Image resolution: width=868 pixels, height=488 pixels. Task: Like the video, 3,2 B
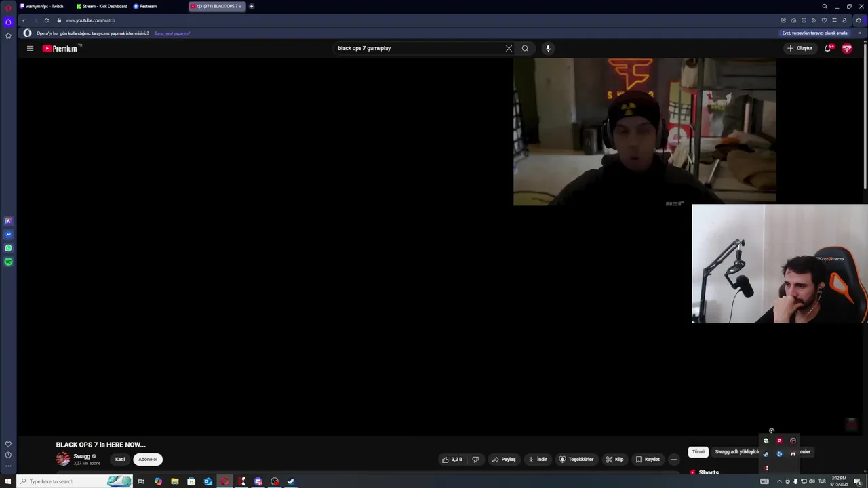[452, 460]
